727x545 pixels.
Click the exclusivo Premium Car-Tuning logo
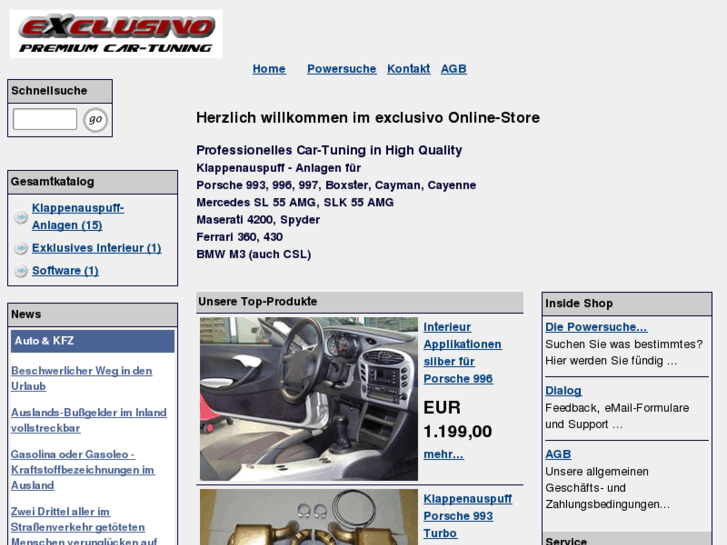[x=116, y=34]
